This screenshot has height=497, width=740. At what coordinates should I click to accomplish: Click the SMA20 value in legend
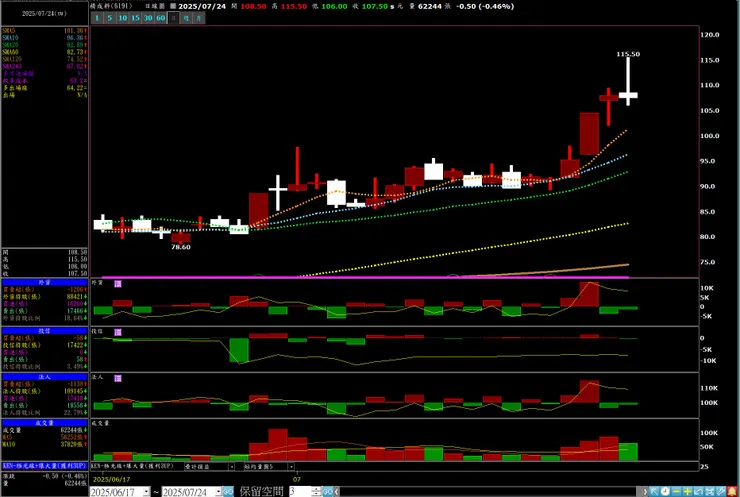(x=76, y=45)
